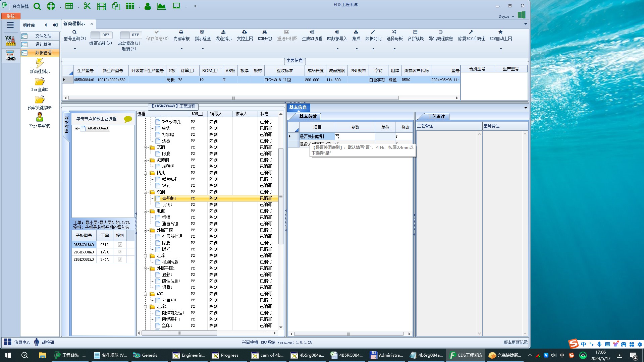
Task: Collapse the 外层干膜 process folder
Action: (146, 230)
